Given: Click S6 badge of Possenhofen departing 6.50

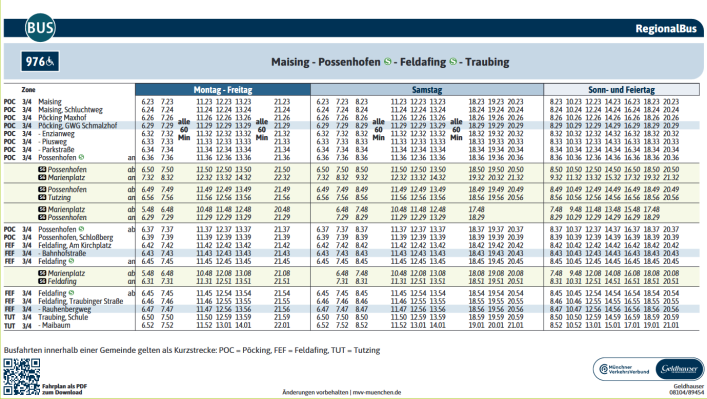Looking at the screenshot, I should 42,170.
